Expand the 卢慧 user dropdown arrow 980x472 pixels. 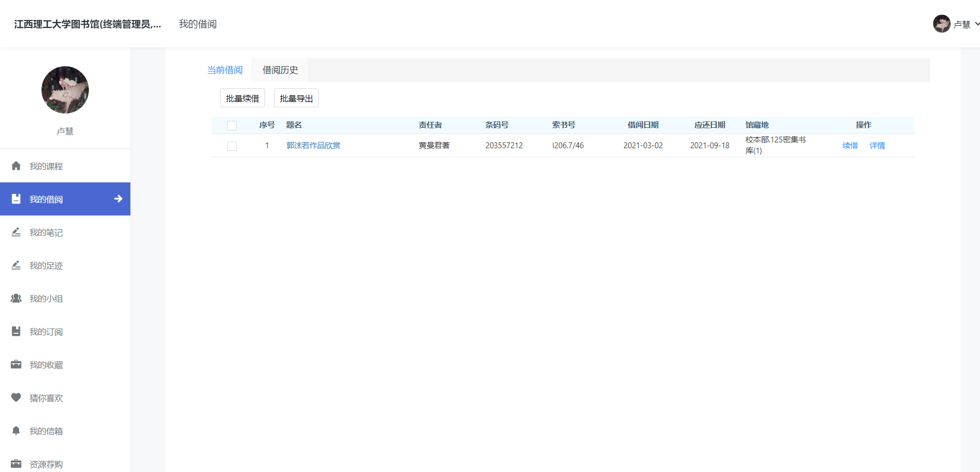pyautogui.click(x=977, y=24)
